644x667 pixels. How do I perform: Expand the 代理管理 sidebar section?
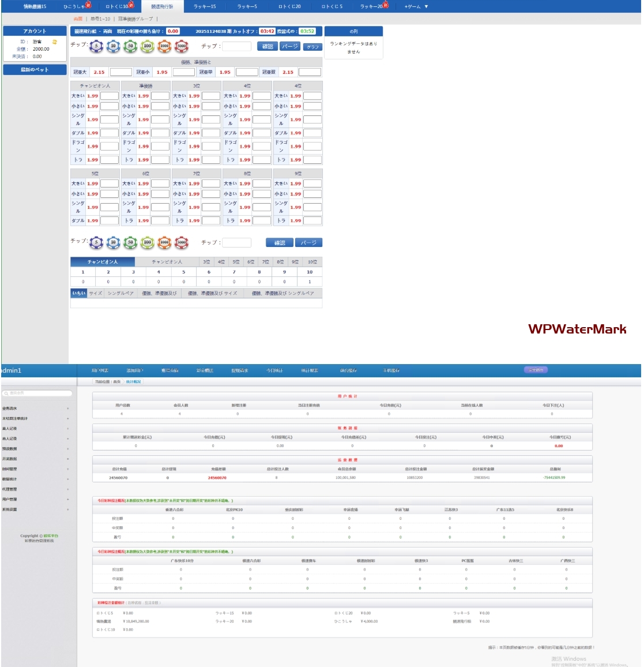(x=35, y=489)
